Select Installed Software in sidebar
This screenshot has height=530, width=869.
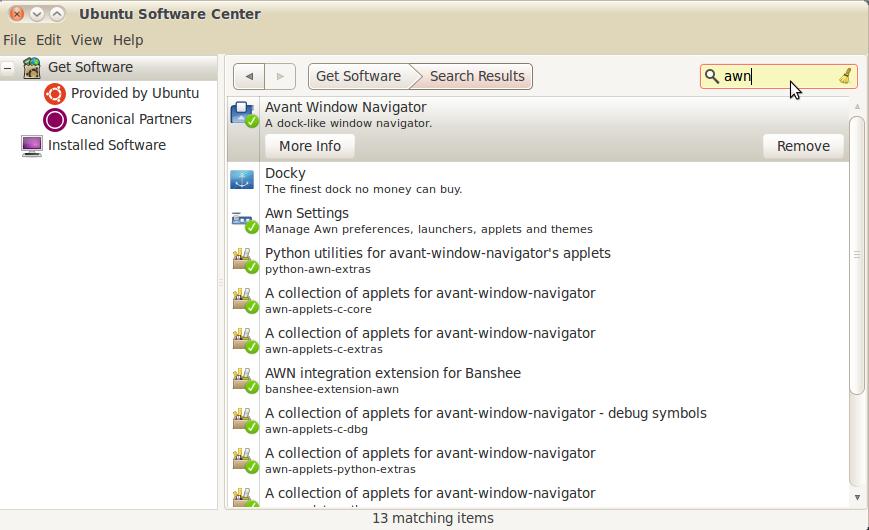(x=107, y=146)
